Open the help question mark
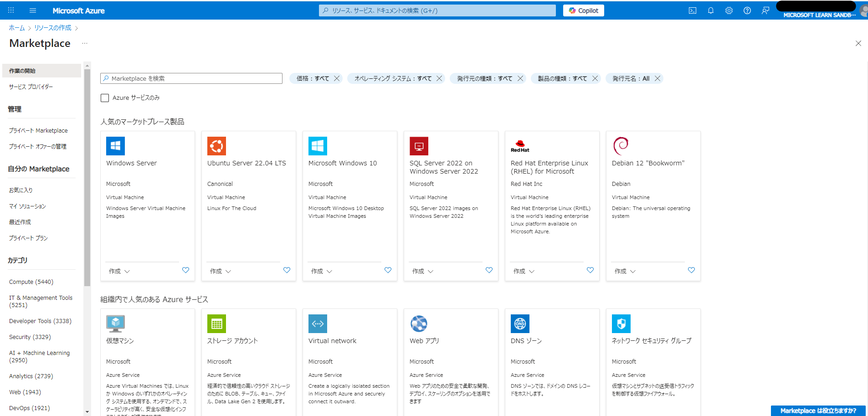The image size is (868, 416). tap(747, 10)
